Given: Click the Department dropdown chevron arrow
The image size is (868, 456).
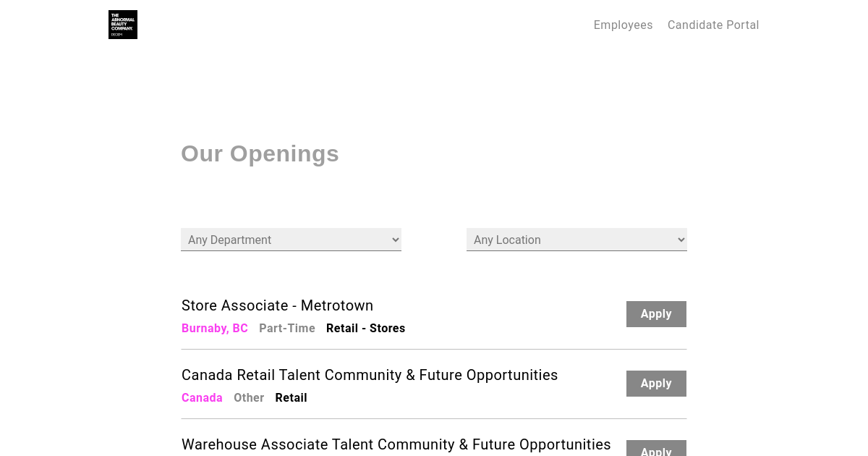Looking at the screenshot, I should (x=395, y=240).
